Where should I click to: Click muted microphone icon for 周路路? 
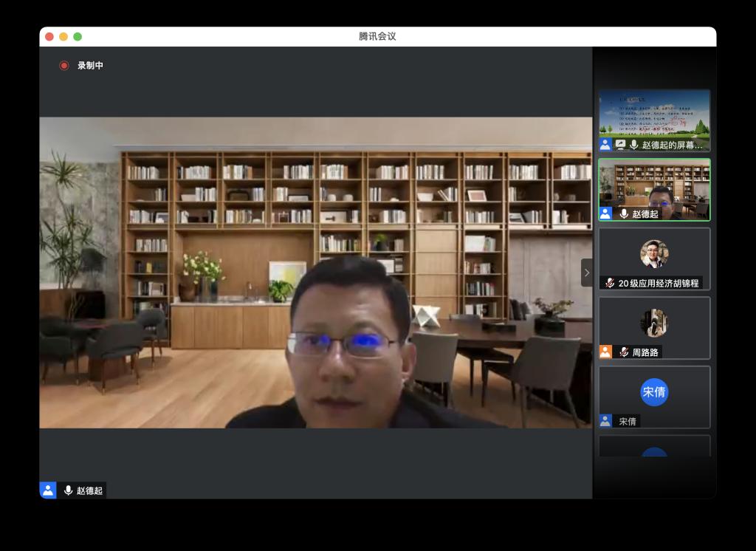624,352
